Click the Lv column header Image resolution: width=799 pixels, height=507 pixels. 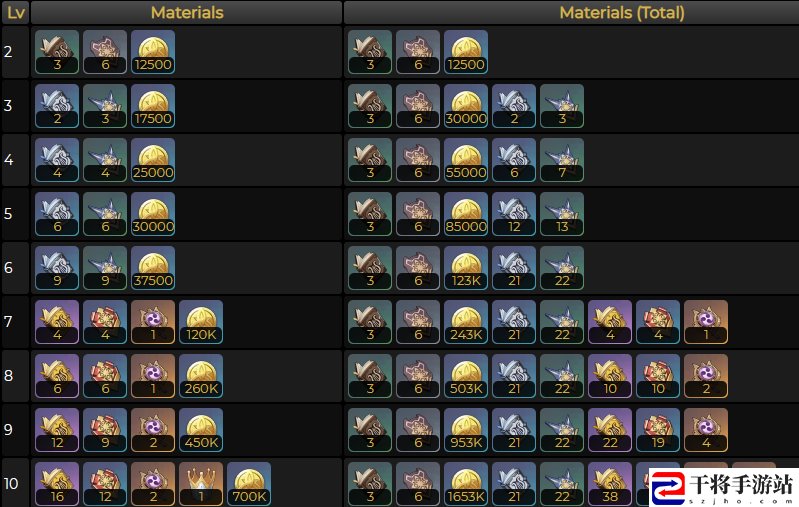15,12
